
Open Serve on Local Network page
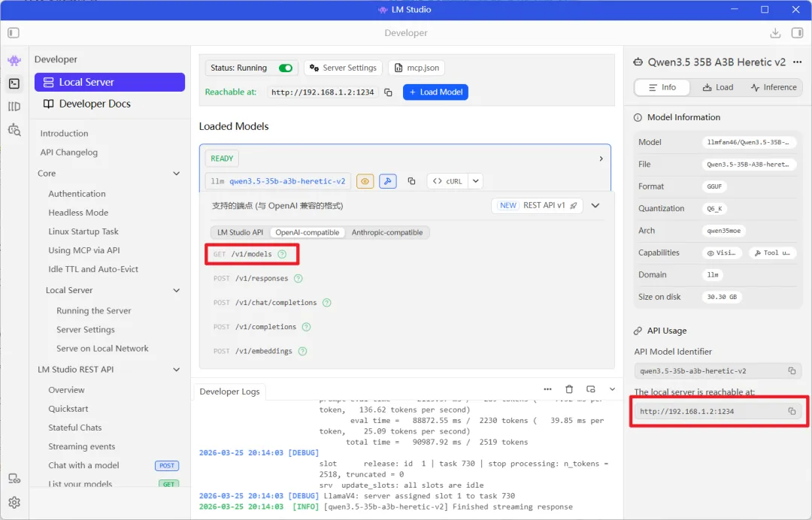pos(102,349)
